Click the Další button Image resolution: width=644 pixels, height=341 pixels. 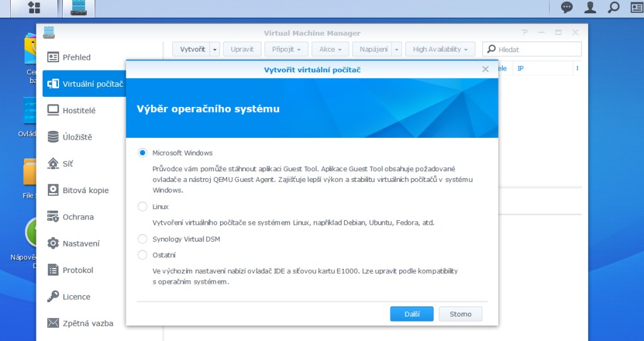(x=411, y=314)
